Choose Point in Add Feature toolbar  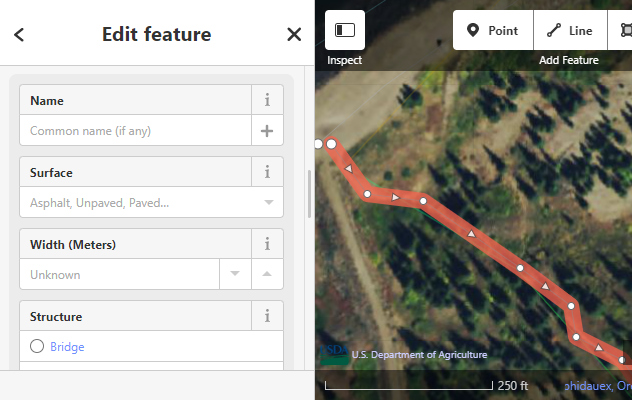493,30
